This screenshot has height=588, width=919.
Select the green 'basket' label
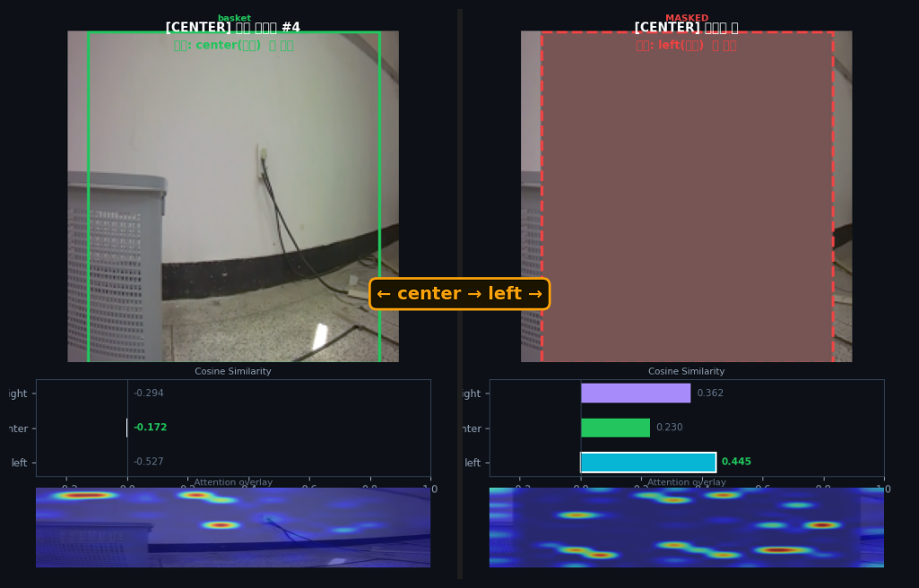click(234, 18)
